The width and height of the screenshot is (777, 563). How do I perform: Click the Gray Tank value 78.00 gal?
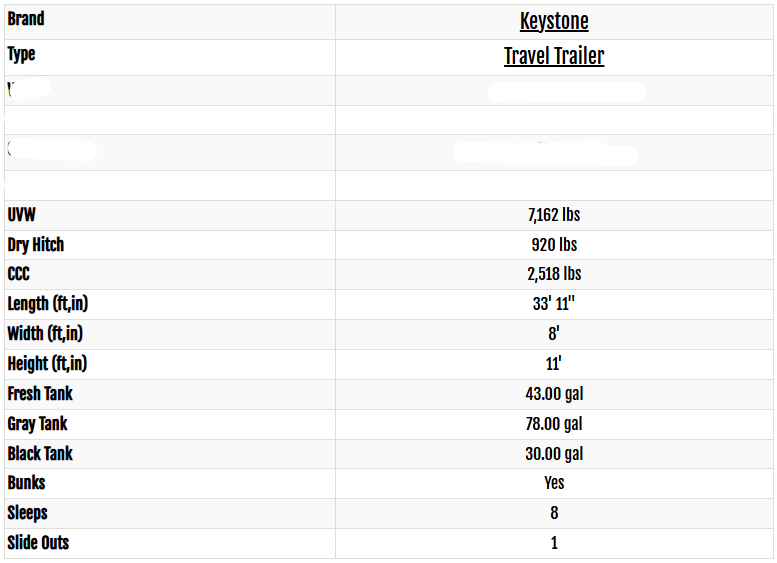pyautogui.click(x=554, y=424)
